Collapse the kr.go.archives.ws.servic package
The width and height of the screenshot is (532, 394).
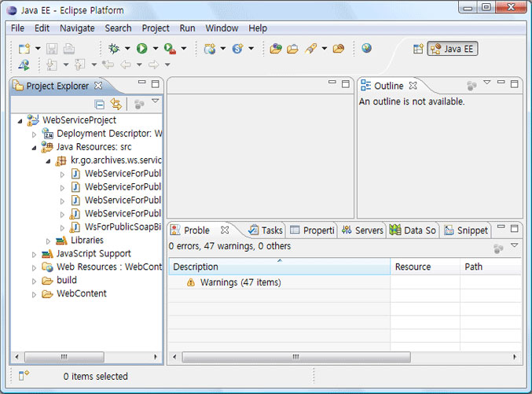click(49, 161)
